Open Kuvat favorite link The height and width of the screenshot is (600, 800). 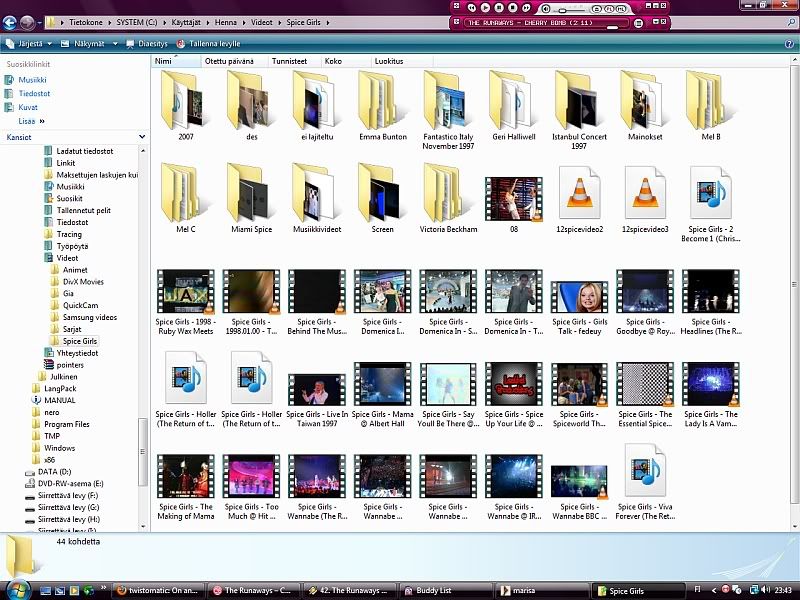tap(28, 108)
